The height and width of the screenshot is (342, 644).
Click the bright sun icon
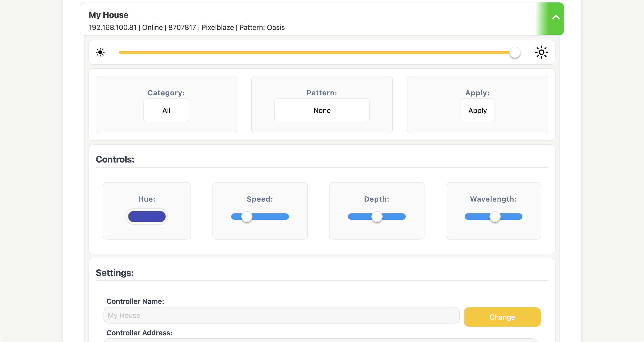point(541,52)
